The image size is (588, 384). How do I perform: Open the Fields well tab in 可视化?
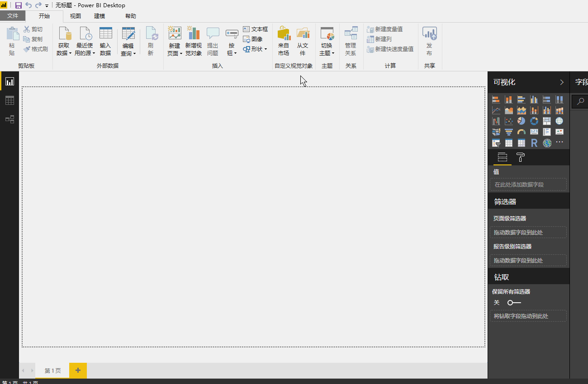[503, 157]
